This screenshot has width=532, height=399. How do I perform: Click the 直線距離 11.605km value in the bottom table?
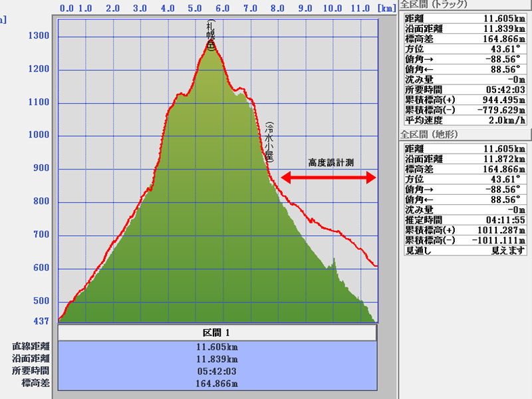(x=218, y=346)
